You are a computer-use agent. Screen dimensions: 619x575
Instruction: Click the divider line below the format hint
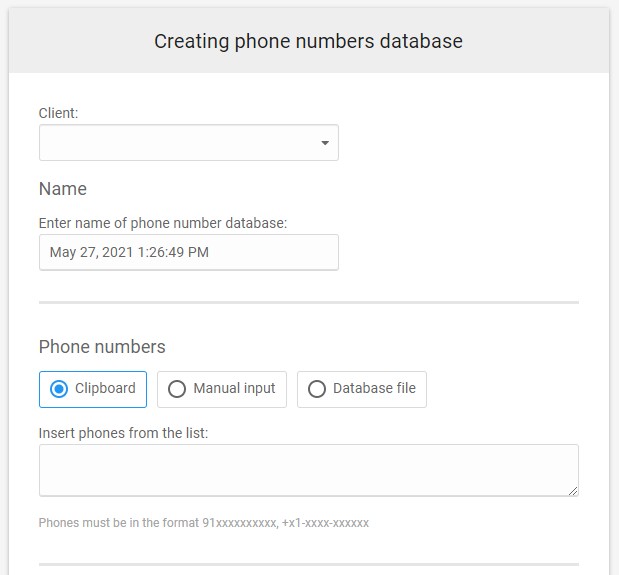[308, 565]
